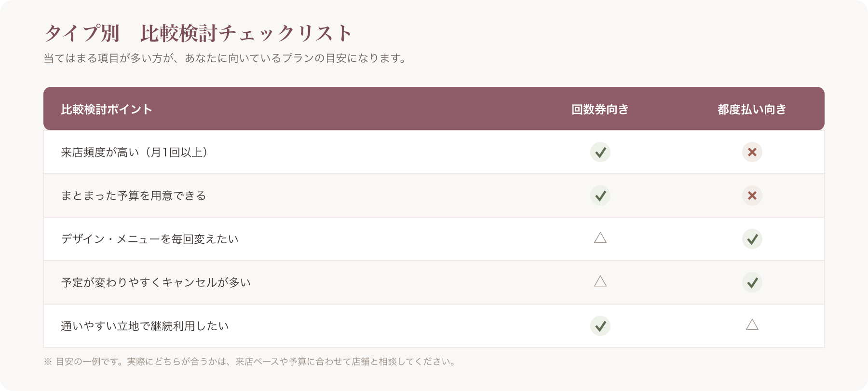Click the 都度払い向き cross for まとまった予算 row
The image size is (868, 391).
tap(752, 195)
